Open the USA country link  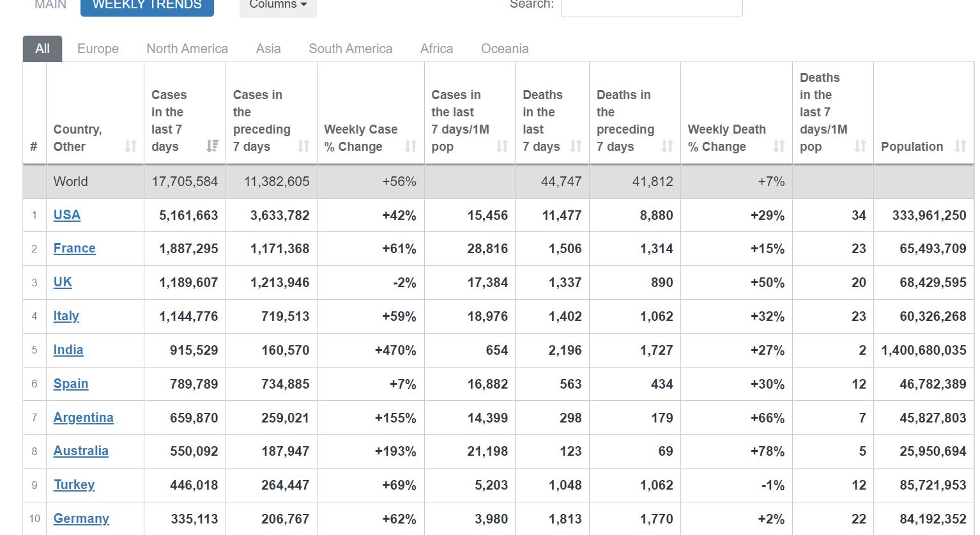coord(67,215)
